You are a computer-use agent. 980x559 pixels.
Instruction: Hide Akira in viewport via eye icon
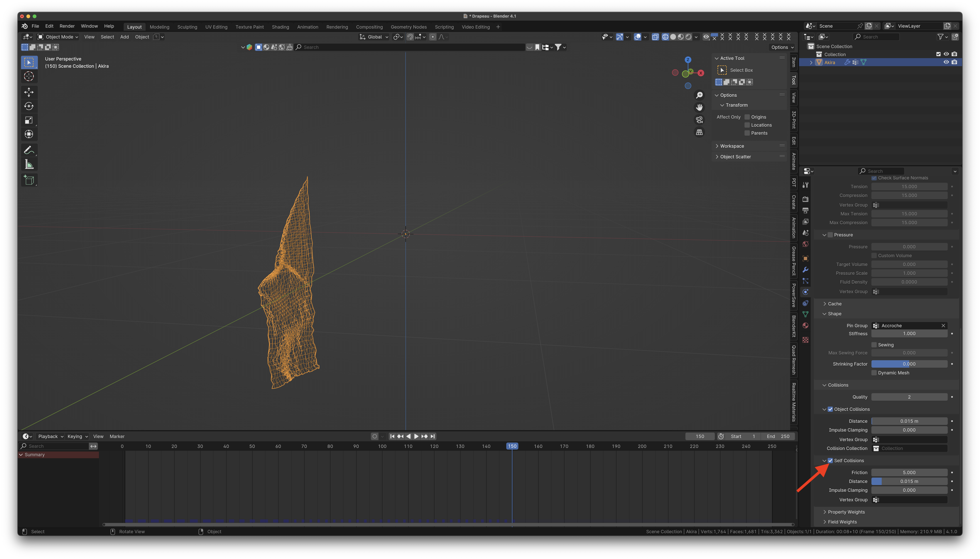click(946, 62)
